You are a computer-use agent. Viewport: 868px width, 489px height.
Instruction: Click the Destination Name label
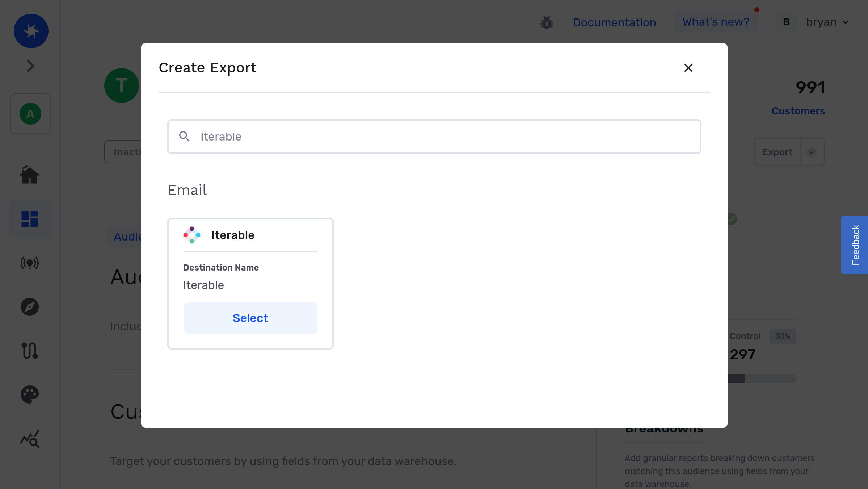click(221, 267)
